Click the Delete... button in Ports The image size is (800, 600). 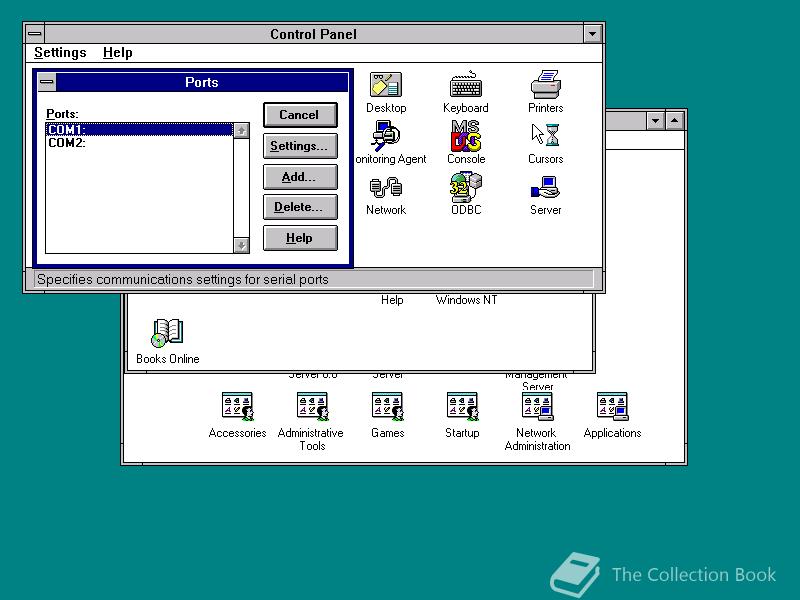click(x=300, y=207)
